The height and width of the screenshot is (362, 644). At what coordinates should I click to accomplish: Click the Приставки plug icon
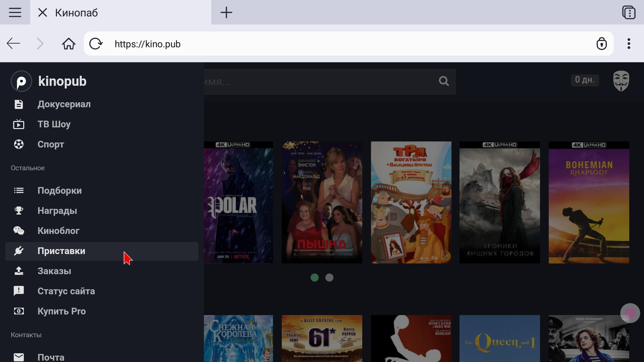19,251
